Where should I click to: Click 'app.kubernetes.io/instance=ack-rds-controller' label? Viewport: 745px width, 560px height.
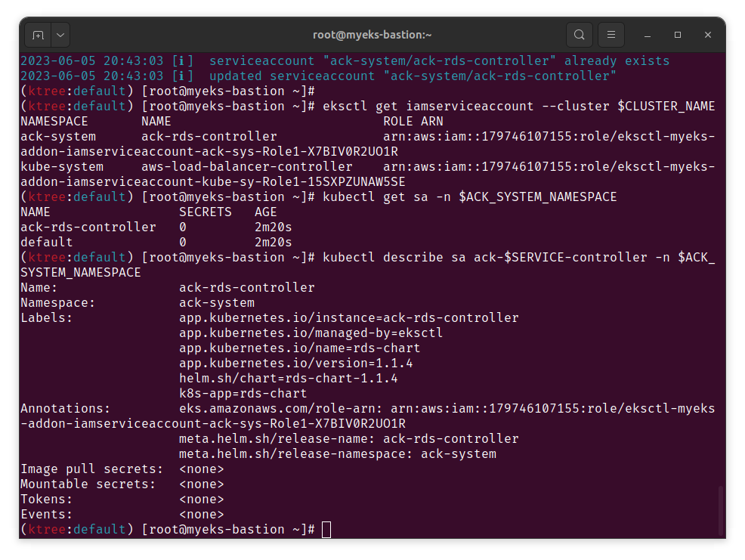(x=349, y=317)
